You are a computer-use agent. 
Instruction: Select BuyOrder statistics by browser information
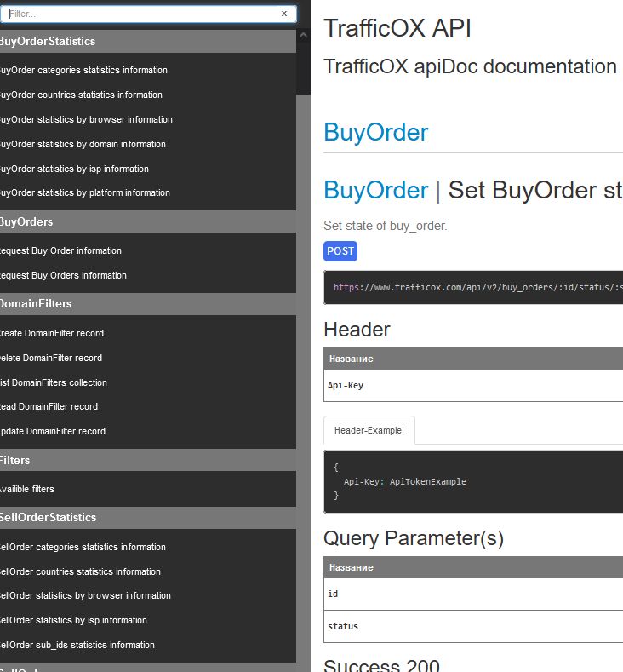coord(86,120)
